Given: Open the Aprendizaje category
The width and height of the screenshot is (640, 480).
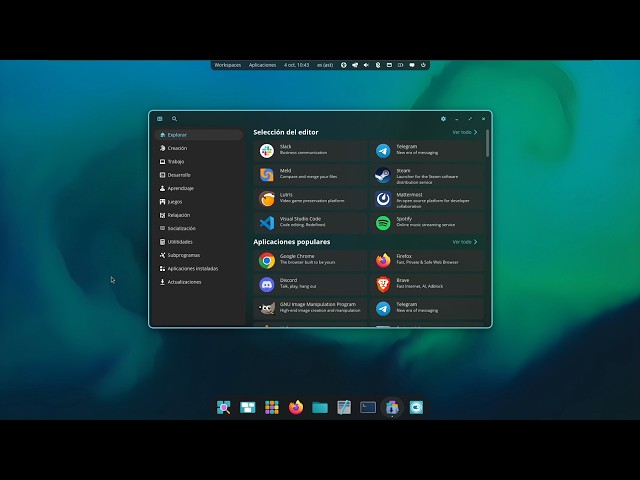Looking at the screenshot, I should pos(199,188).
